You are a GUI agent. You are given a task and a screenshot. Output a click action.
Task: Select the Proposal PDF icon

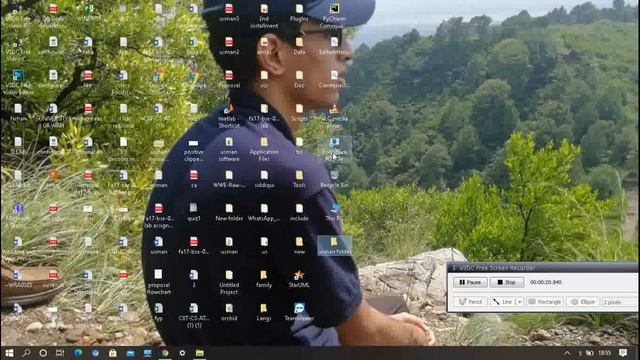[229, 80]
